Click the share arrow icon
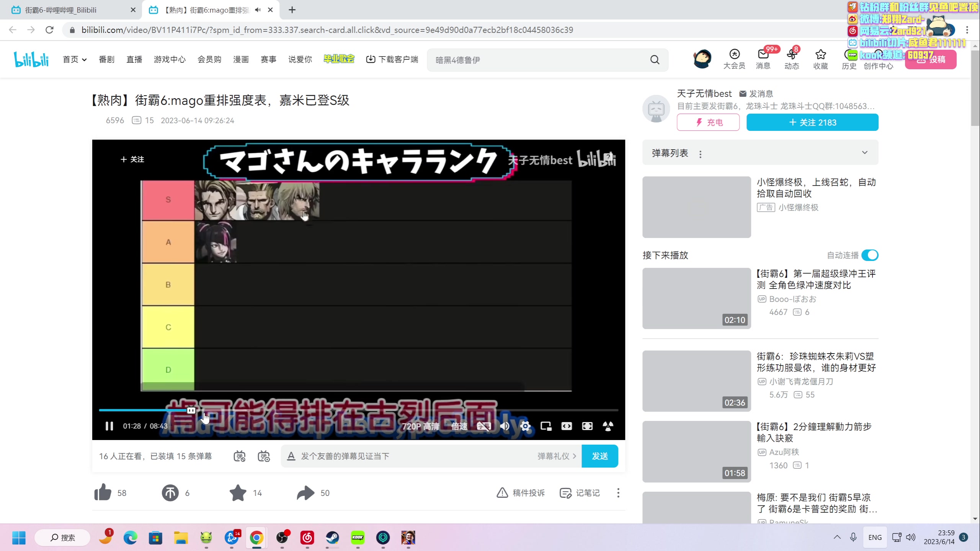Screen dimensions: 980x551 point(304,493)
